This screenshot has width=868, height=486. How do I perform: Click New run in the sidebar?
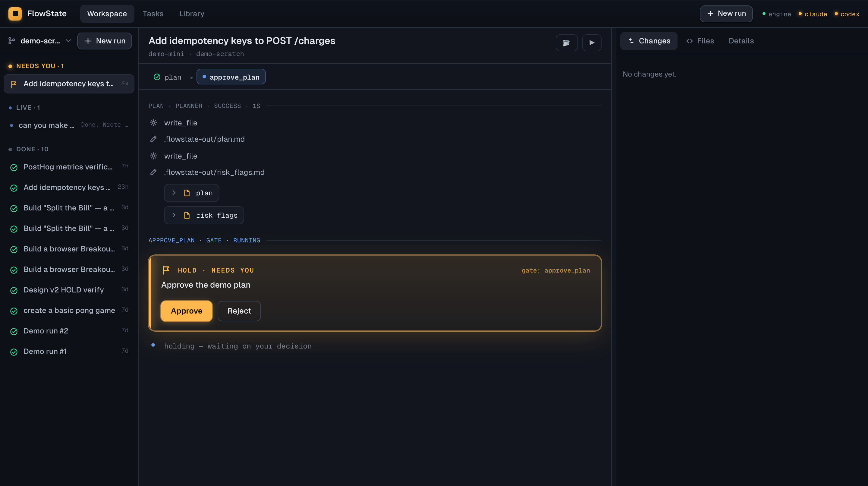105,41
